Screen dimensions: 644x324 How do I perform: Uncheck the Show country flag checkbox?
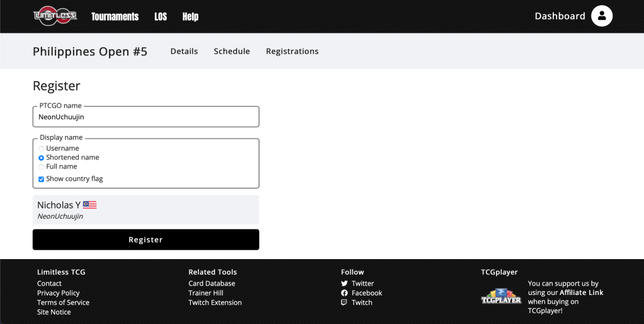click(42, 179)
